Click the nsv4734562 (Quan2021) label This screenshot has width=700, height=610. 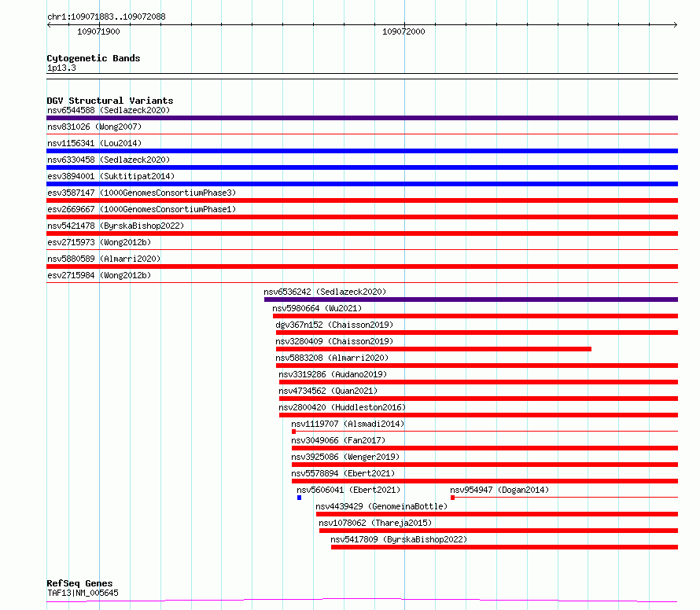[x=328, y=391]
